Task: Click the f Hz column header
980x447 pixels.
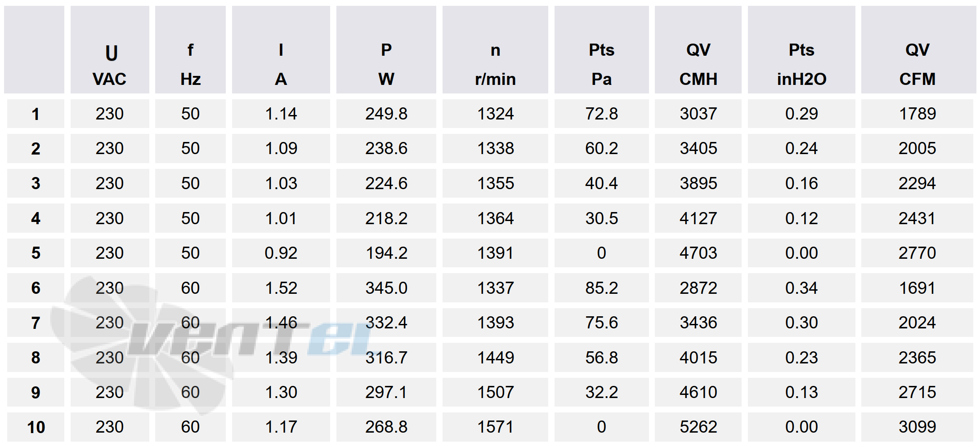Action: point(190,65)
